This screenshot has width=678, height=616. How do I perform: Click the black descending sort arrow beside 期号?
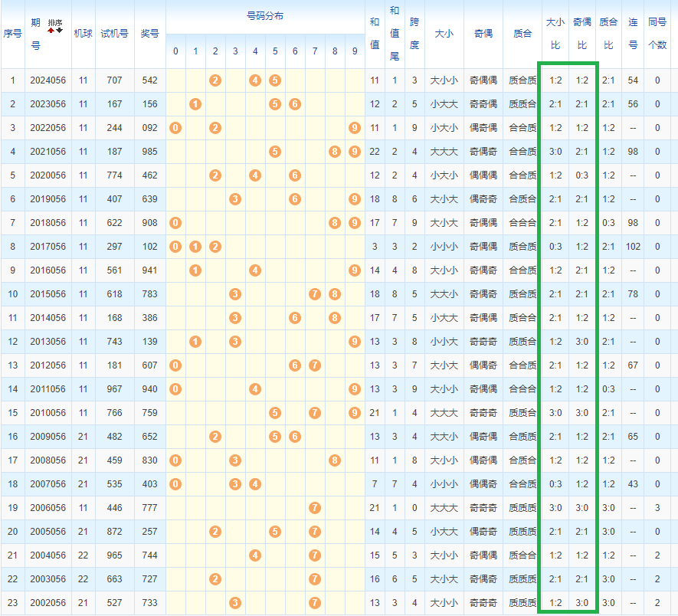(59, 30)
